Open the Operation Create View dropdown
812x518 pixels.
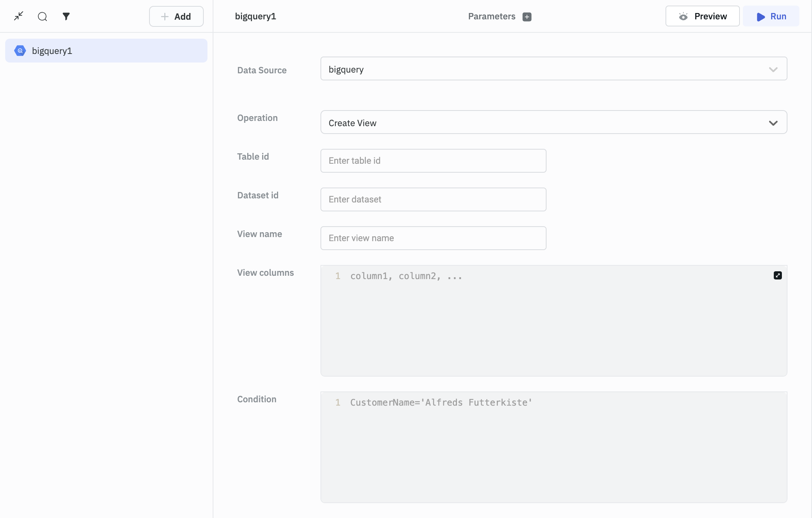553,122
